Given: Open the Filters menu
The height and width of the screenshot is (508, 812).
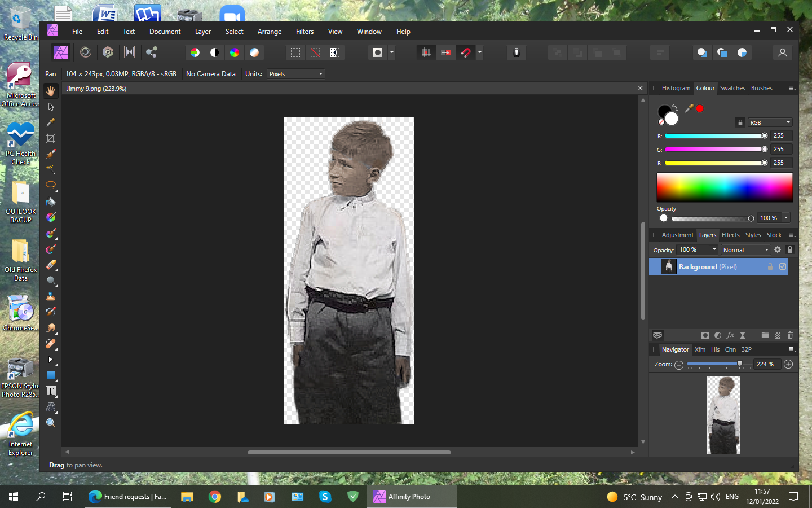Looking at the screenshot, I should pos(304,32).
